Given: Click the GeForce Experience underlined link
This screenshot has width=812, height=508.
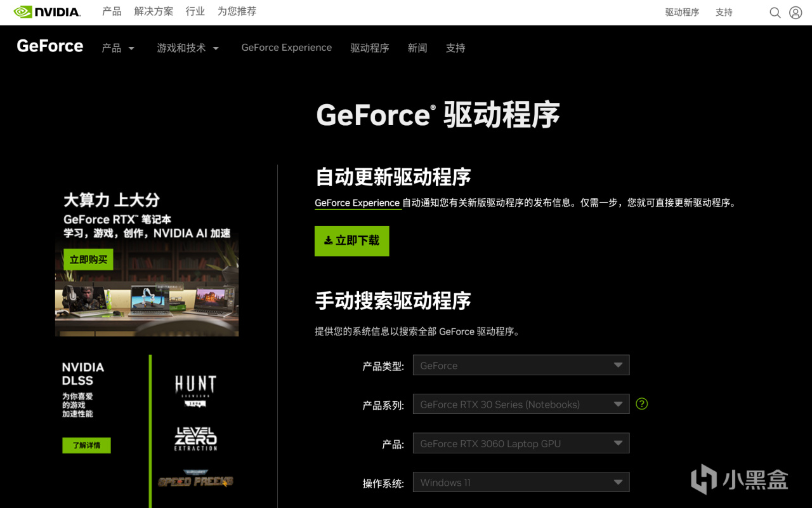Looking at the screenshot, I should click(357, 203).
